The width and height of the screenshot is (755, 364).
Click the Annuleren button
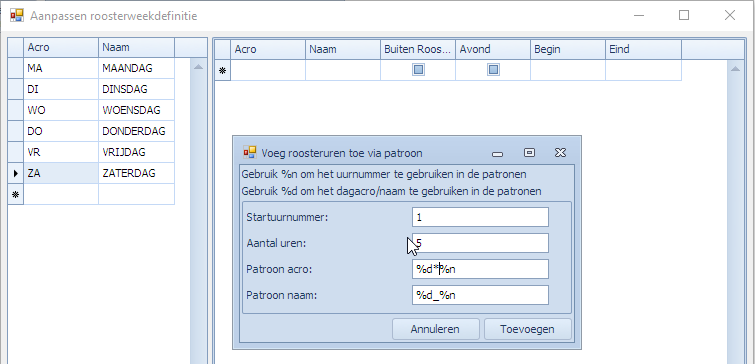point(435,329)
